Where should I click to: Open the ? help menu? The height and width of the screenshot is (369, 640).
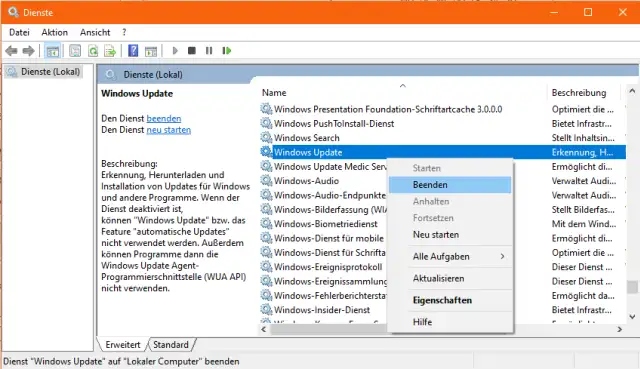[x=124, y=32]
